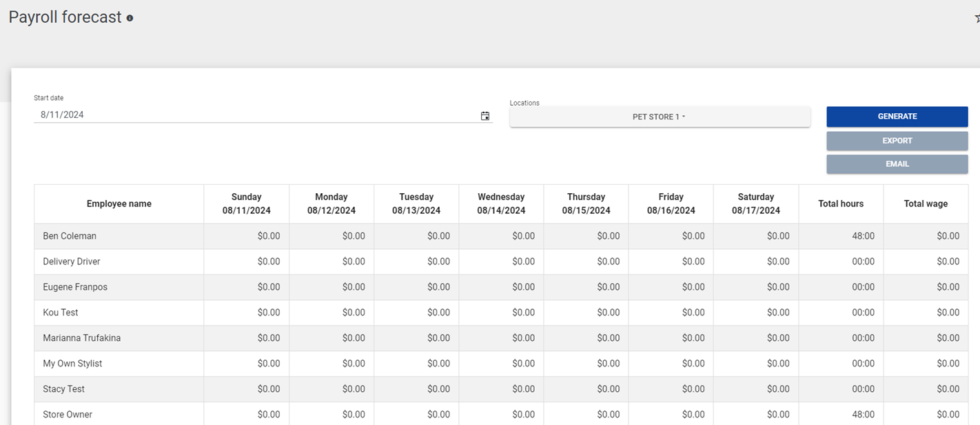Select the Eugene Franpos employee name

75,287
